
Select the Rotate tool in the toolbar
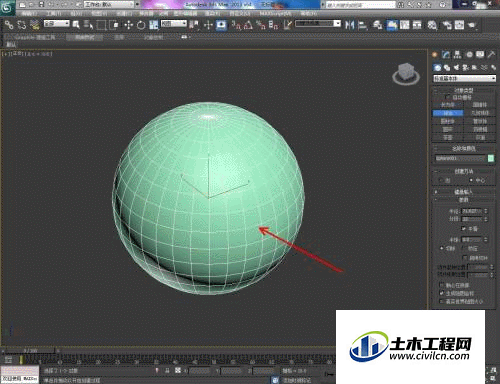pos(141,25)
